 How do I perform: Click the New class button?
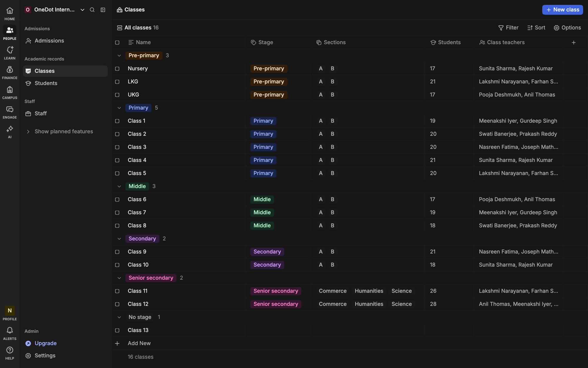562,10
